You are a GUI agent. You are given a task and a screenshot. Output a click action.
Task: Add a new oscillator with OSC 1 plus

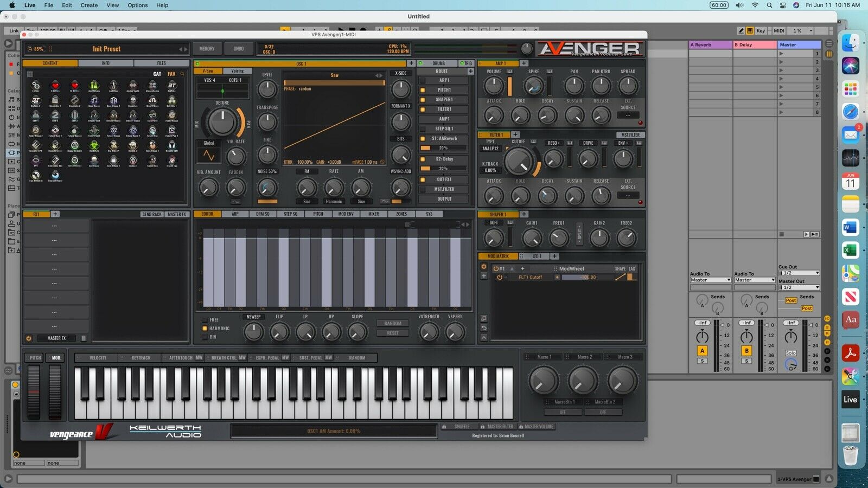tap(411, 63)
